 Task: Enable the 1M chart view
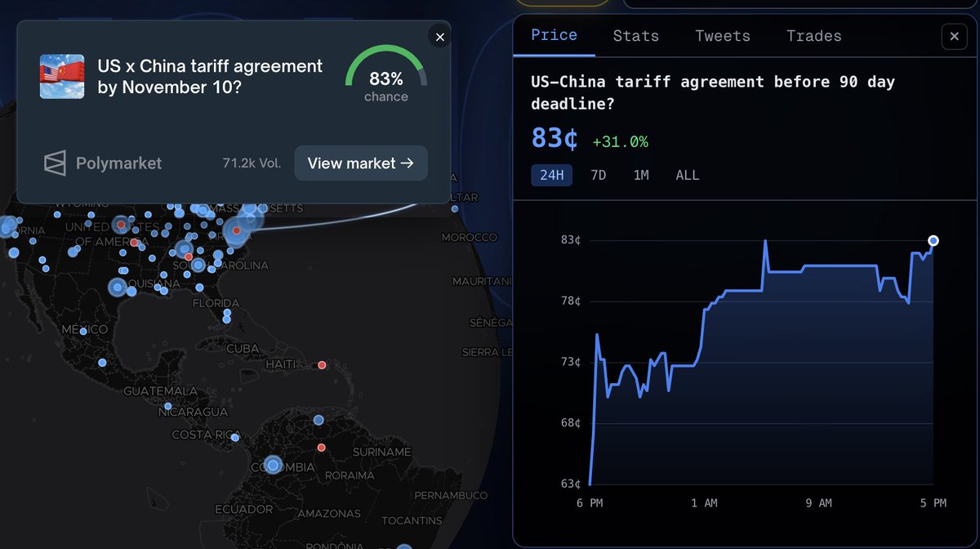(x=641, y=175)
